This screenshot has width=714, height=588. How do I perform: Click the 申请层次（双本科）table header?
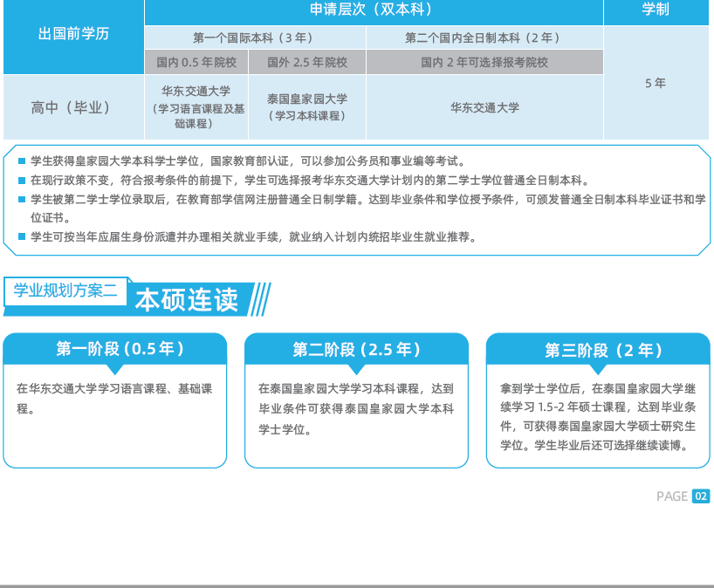pyautogui.click(x=373, y=11)
